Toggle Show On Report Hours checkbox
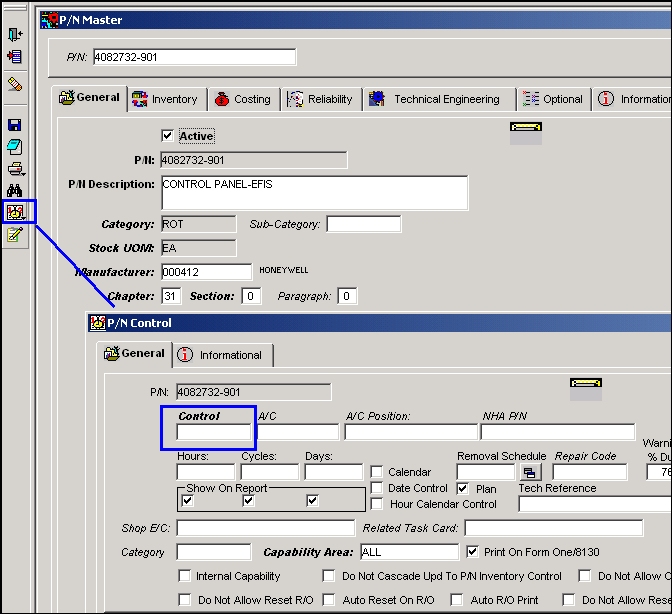This screenshot has height=614, width=672. pos(187,500)
